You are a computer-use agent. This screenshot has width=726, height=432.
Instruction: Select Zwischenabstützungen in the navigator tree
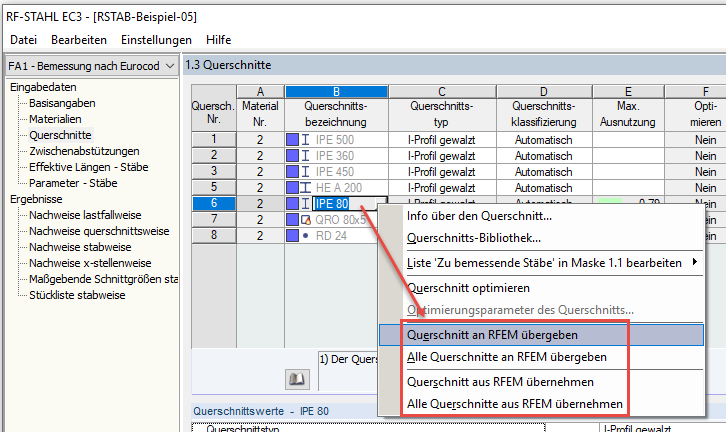[84, 151]
